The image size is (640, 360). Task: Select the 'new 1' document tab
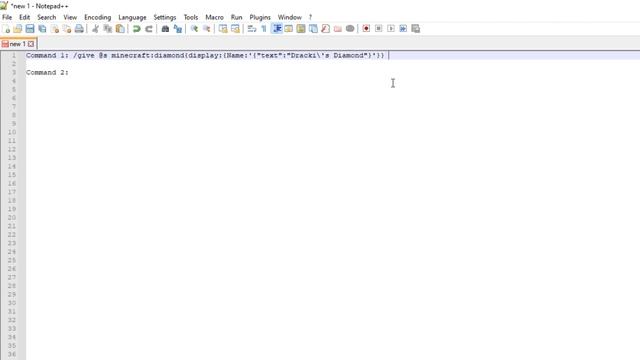click(17, 44)
